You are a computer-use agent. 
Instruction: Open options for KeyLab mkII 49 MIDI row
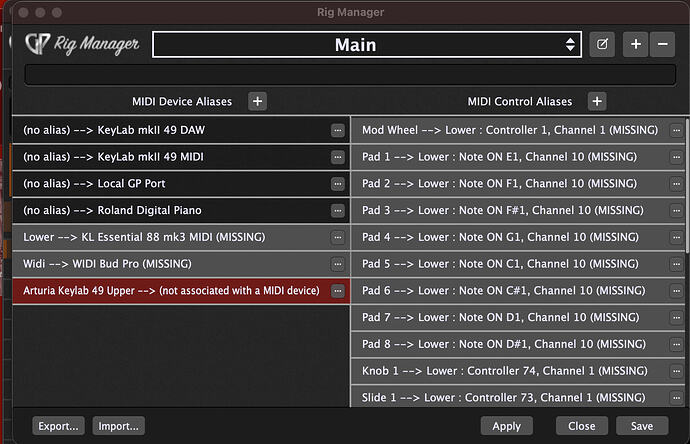point(338,157)
